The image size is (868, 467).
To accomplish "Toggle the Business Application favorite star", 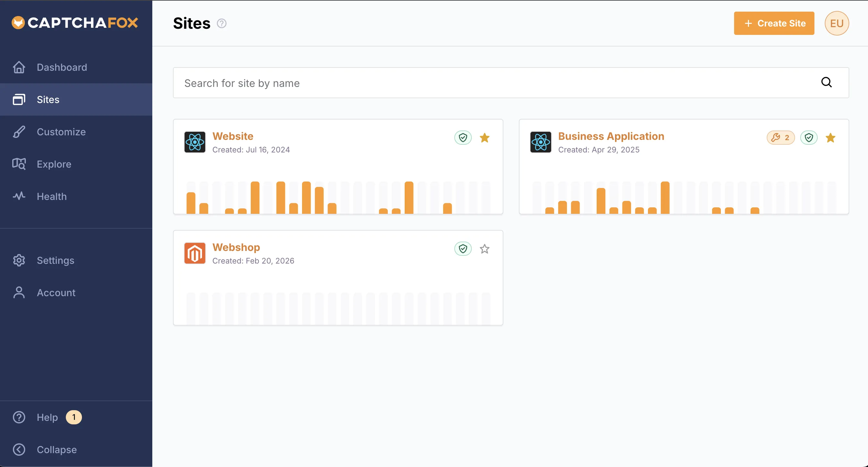I will click(x=830, y=138).
